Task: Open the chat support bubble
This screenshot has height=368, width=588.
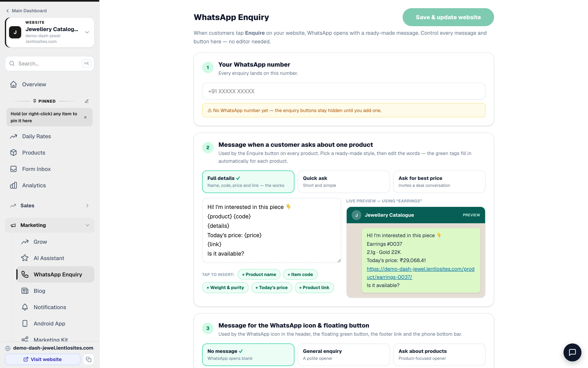Action: (572, 352)
